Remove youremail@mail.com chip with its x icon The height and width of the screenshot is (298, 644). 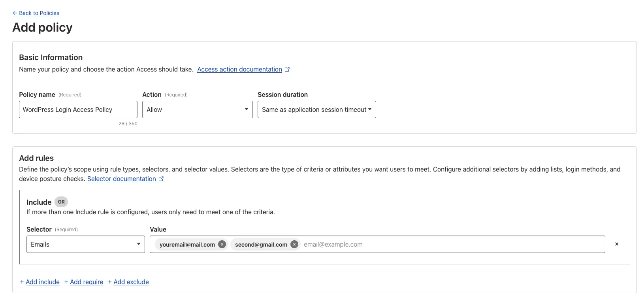[x=222, y=244]
